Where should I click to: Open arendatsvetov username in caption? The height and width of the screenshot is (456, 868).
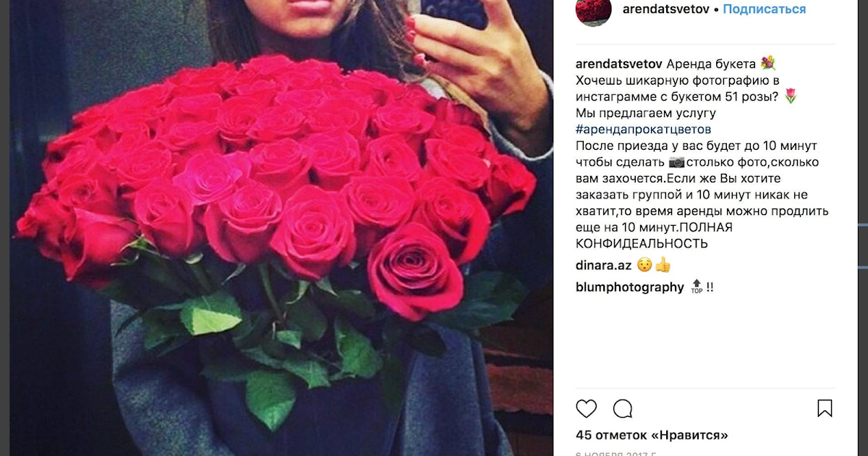coord(619,63)
